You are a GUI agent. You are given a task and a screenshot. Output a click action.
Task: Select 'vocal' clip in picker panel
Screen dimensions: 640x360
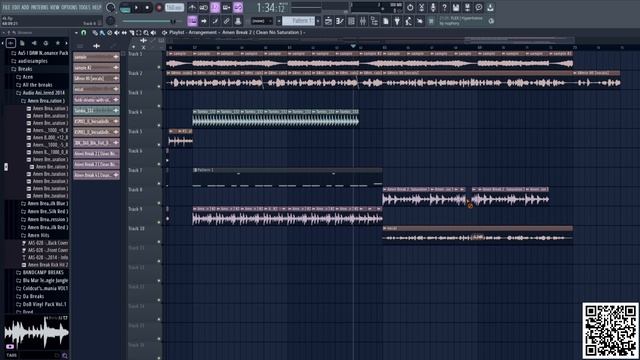pyautogui.click(x=96, y=89)
